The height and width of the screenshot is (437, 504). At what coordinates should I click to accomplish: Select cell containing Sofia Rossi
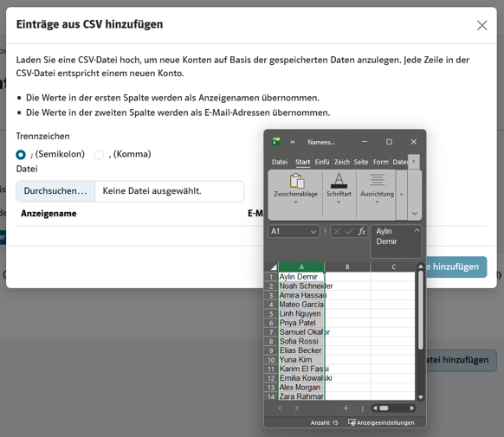coord(301,341)
